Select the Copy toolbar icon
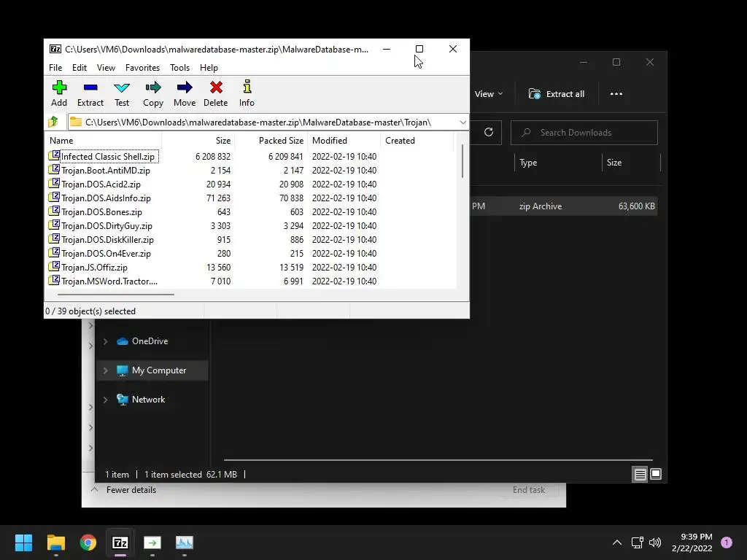747x560 pixels. (153, 87)
